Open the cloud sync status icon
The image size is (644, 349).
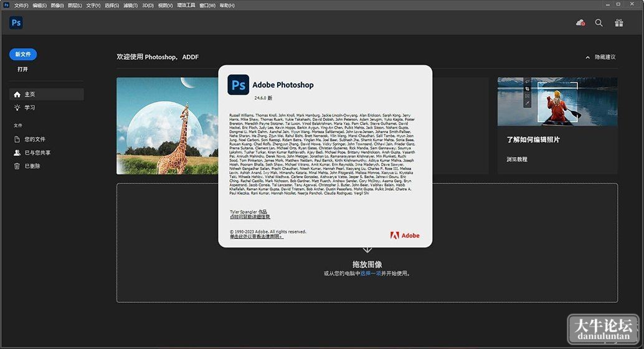point(580,23)
